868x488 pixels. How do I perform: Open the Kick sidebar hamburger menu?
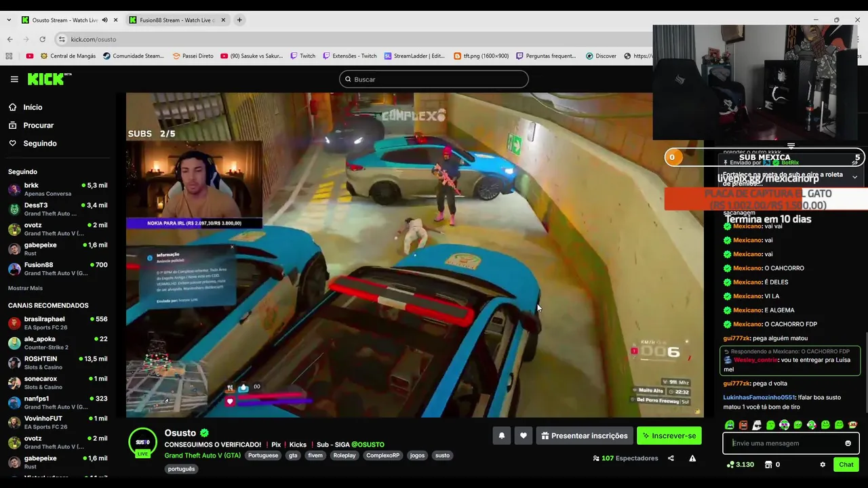14,79
